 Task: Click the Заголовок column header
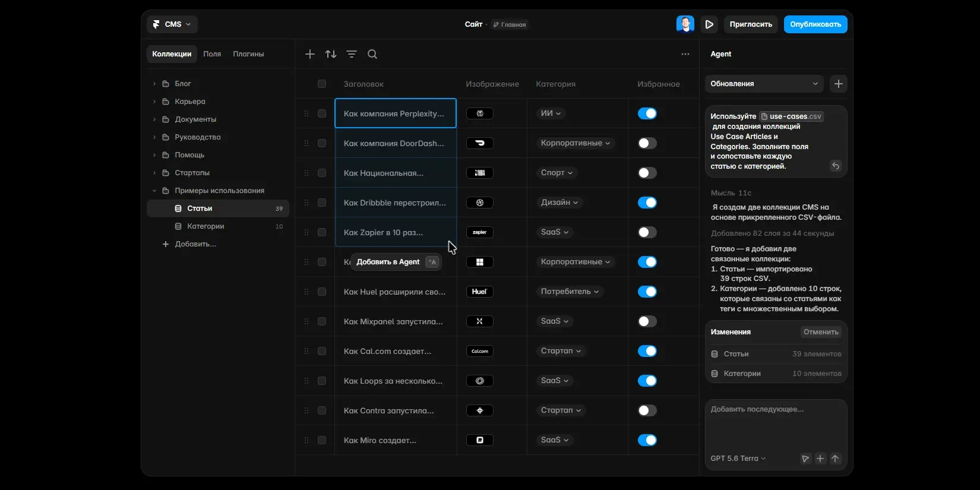pos(363,84)
